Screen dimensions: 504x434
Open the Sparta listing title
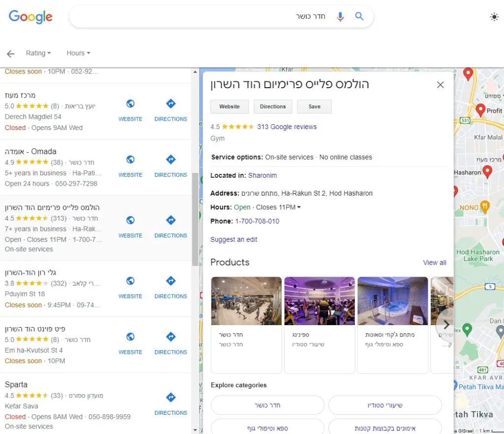[16, 385]
